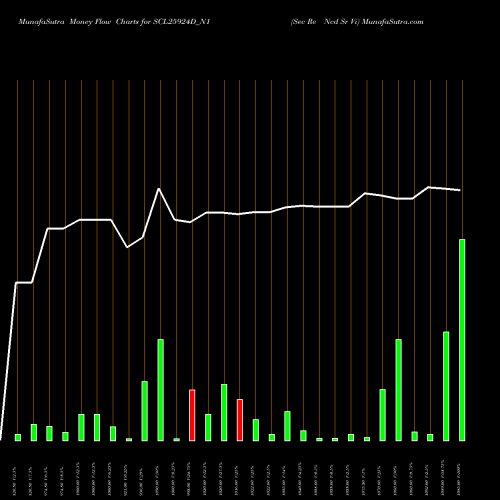Click the white line's dip just before the spike

pos(127,247)
